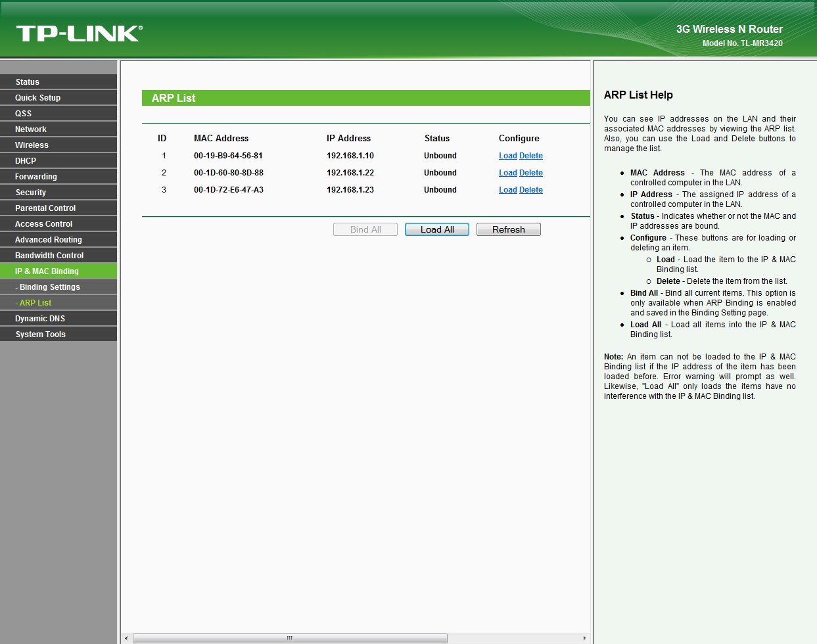817x644 pixels.
Task: Click the IP Address column header
Action: [x=349, y=139]
